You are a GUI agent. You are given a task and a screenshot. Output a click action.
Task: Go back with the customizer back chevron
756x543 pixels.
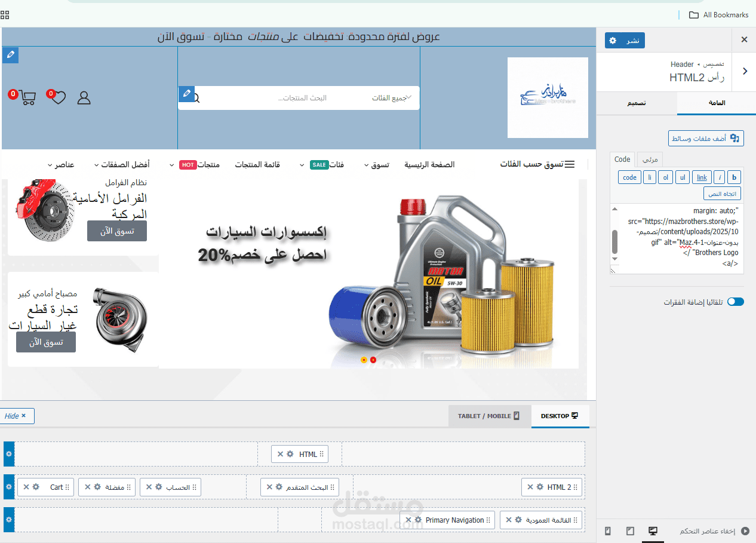[745, 71]
